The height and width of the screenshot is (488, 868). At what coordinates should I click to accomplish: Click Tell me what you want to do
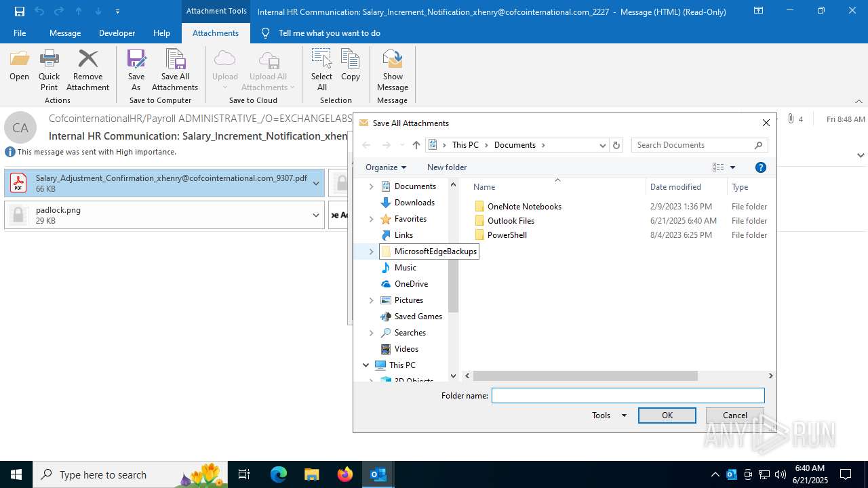tap(329, 33)
